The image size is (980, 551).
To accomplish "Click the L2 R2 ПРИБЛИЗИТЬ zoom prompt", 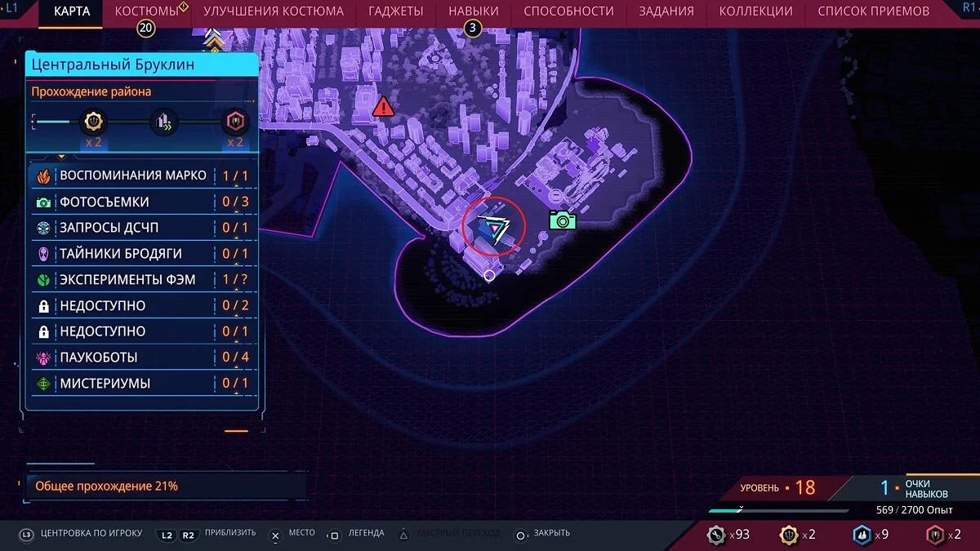I will (x=207, y=534).
